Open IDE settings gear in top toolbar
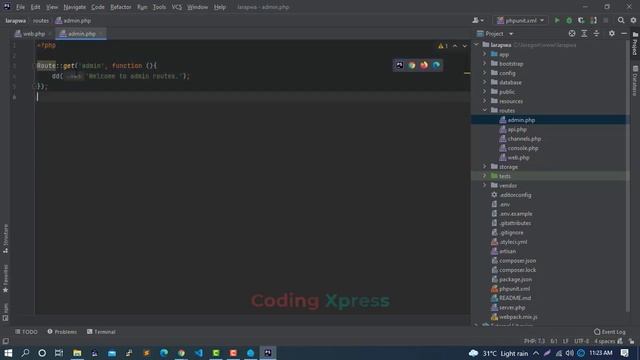 (x=633, y=20)
